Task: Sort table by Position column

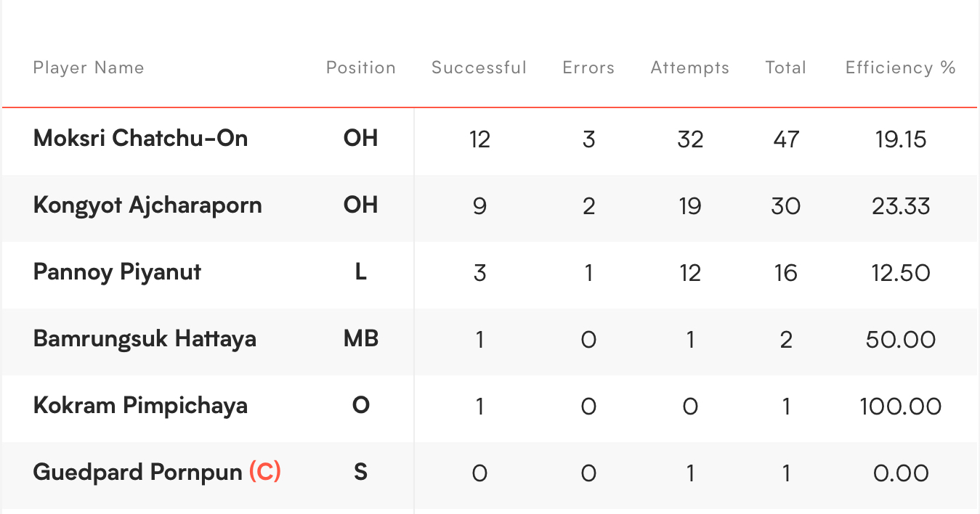Action: click(x=360, y=68)
